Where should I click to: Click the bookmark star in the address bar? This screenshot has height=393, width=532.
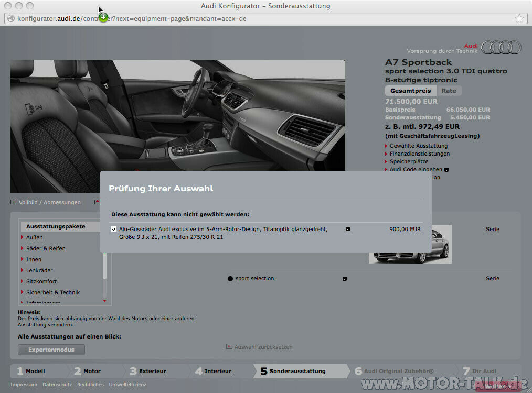[519, 18]
